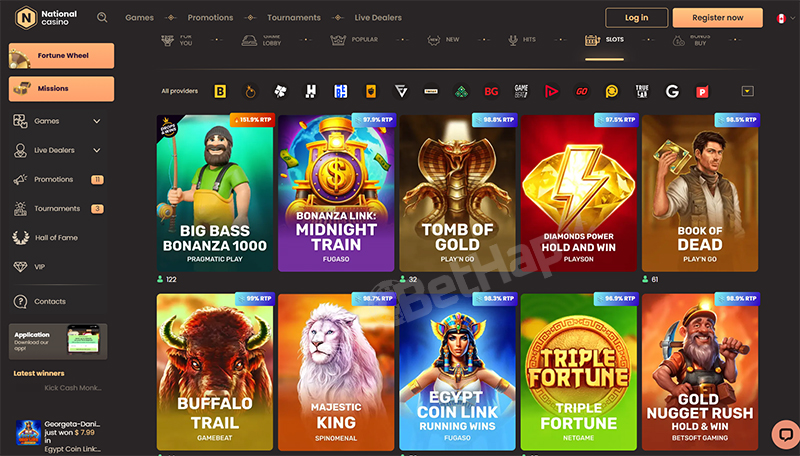Click latest winner Egypt Coin Link thumbnail
This screenshot has width=800, height=456.
[x=28, y=433]
